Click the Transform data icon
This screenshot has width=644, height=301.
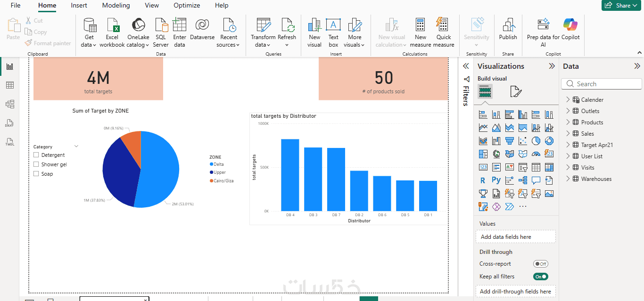click(x=263, y=25)
